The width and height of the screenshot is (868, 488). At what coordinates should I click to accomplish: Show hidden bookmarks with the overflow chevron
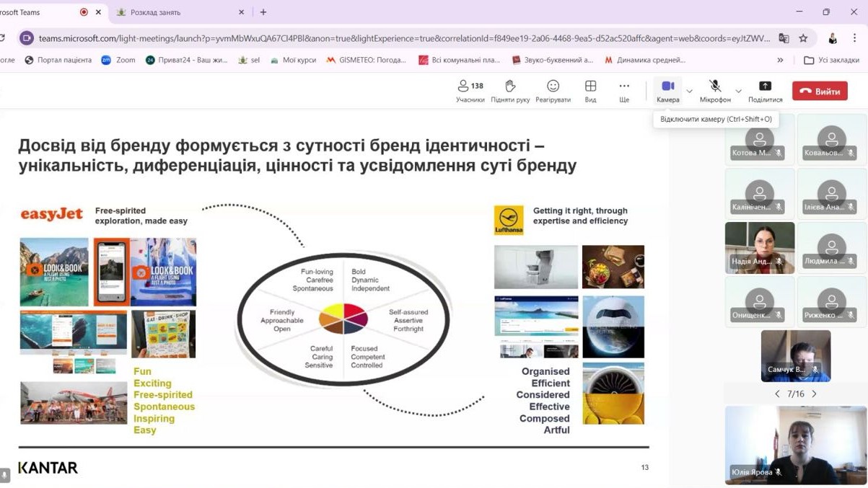pyautogui.click(x=780, y=60)
